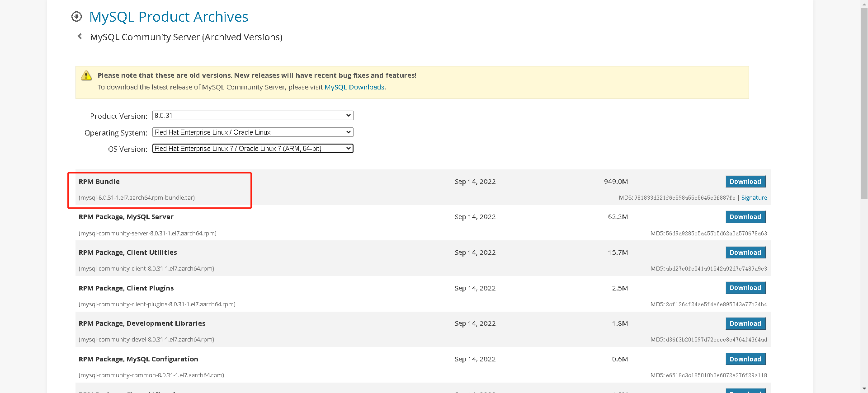The height and width of the screenshot is (393, 868).
Task: Select the 0.6M size of MySQL Configuration
Action: (x=620, y=359)
